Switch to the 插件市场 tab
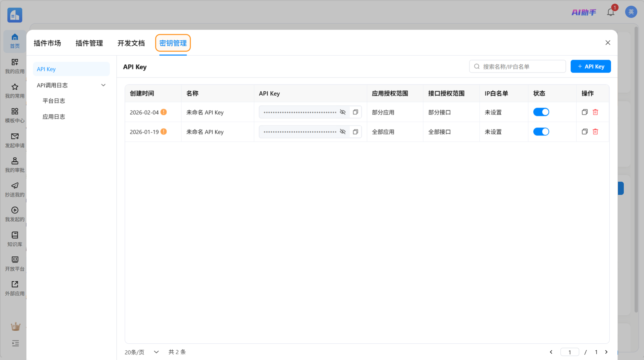Viewport: 644px width, 360px height. click(47, 43)
